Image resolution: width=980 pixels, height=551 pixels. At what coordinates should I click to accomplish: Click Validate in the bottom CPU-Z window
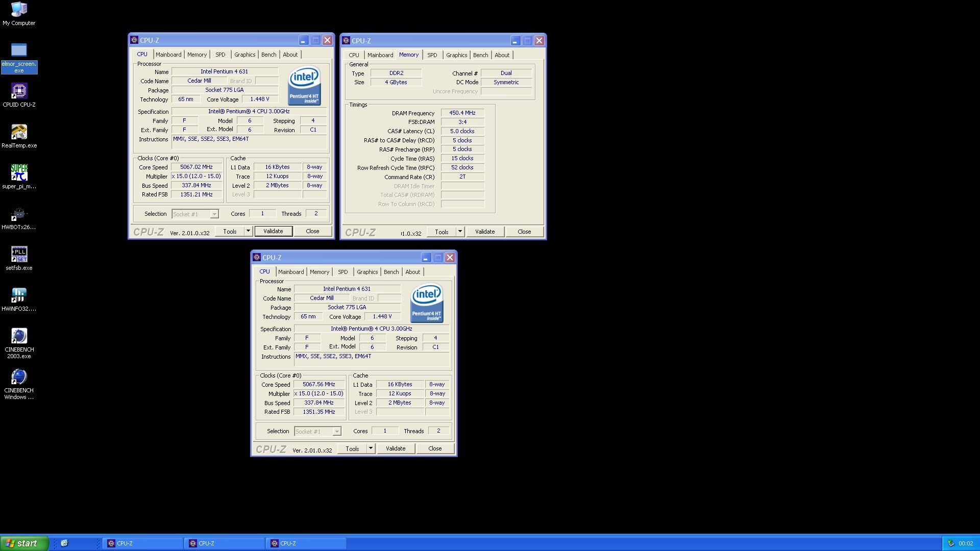coord(396,448)
